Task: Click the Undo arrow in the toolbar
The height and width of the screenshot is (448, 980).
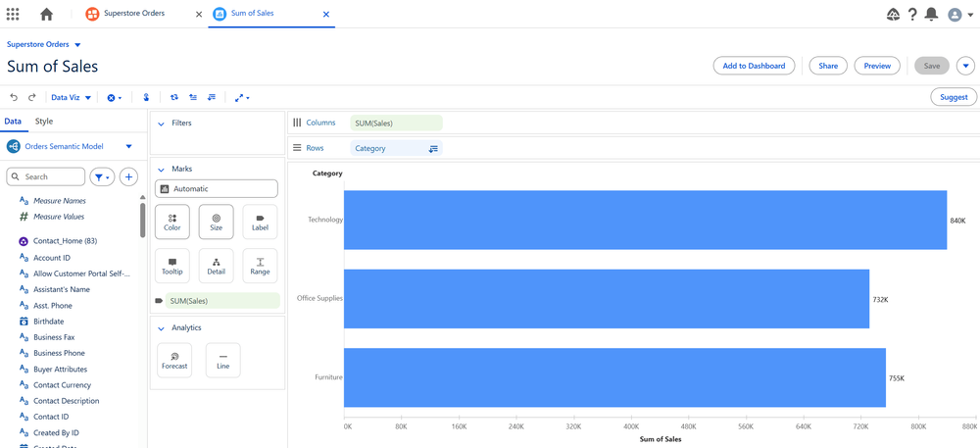Action: (x=14, y=97)
